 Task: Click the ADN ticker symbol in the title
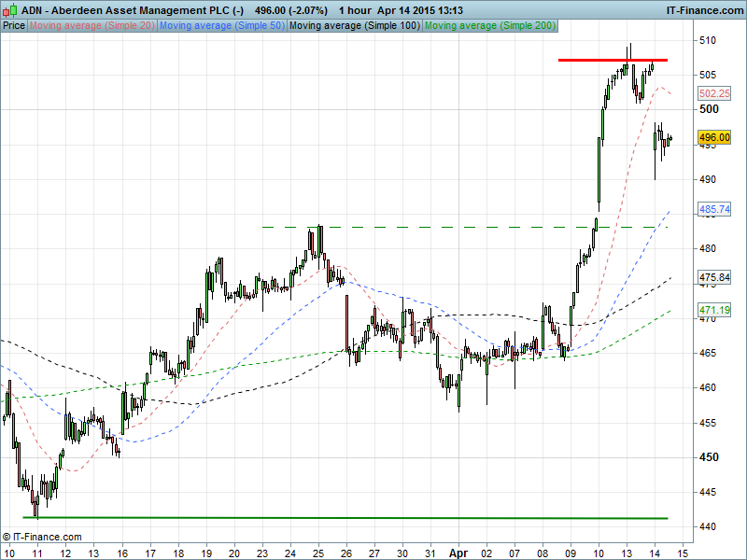(31, 9)
